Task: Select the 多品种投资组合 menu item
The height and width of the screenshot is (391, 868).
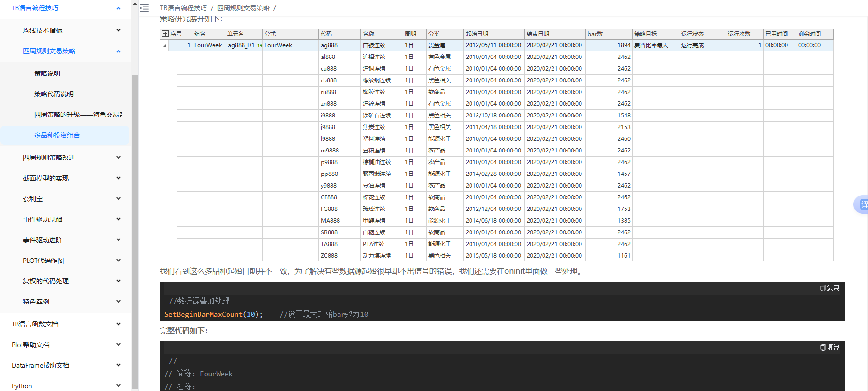Action: point(57,135)
